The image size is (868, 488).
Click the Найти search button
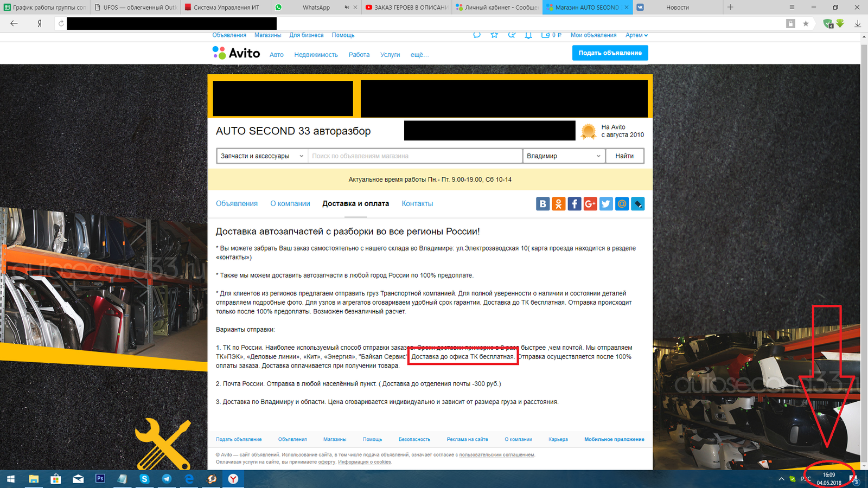tap(624, 156)
